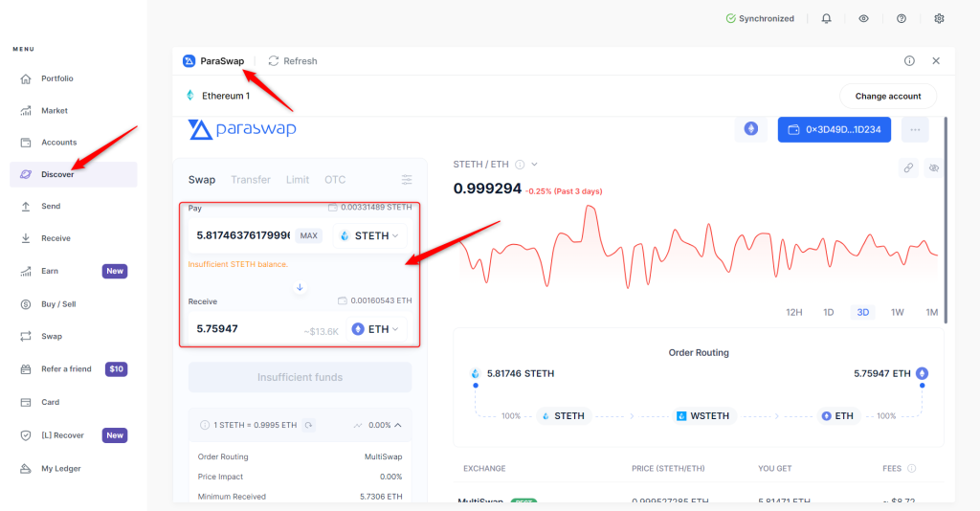The height and width of the screenshot is (511, 980).
Task: Click the Pay amount input field
Action: click(242, 235)
